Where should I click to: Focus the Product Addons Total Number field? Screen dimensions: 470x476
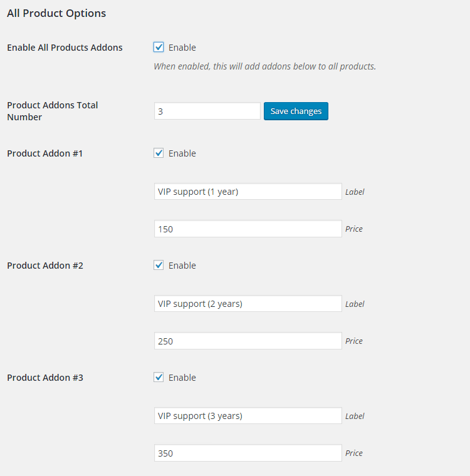[207, 111]
